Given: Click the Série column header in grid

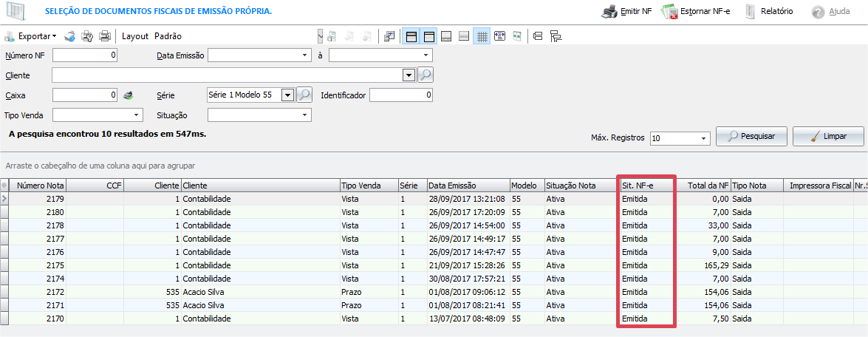Looking at the screenshot, I should click(411, 185).
